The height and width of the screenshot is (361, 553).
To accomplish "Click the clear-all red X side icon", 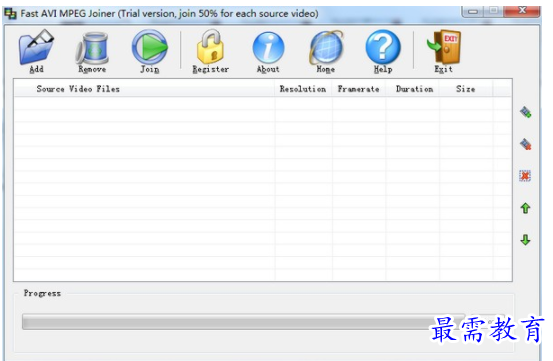I will [x=525, y=176].
